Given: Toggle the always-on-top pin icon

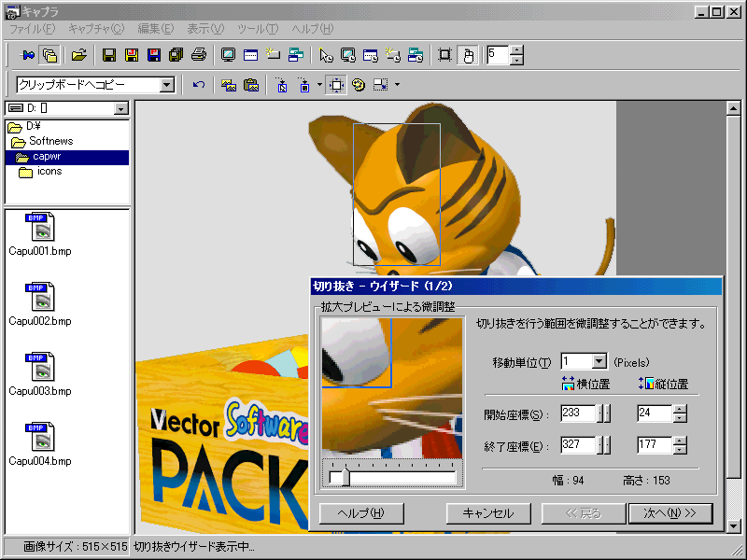Looking at the screenshot, I should 28,55.
